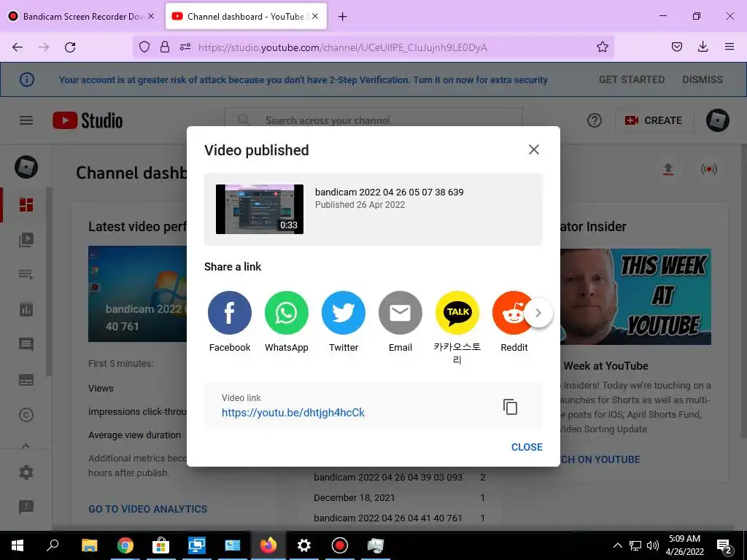The image size is (747, 560).
Task: Open the This Week at YouTube thumbnail
Action: pos(635,296)
